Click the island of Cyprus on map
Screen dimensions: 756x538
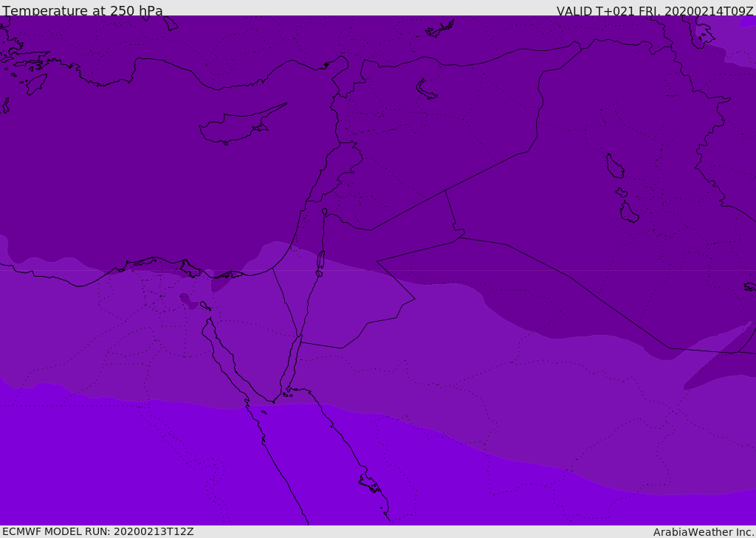point(241,125)
